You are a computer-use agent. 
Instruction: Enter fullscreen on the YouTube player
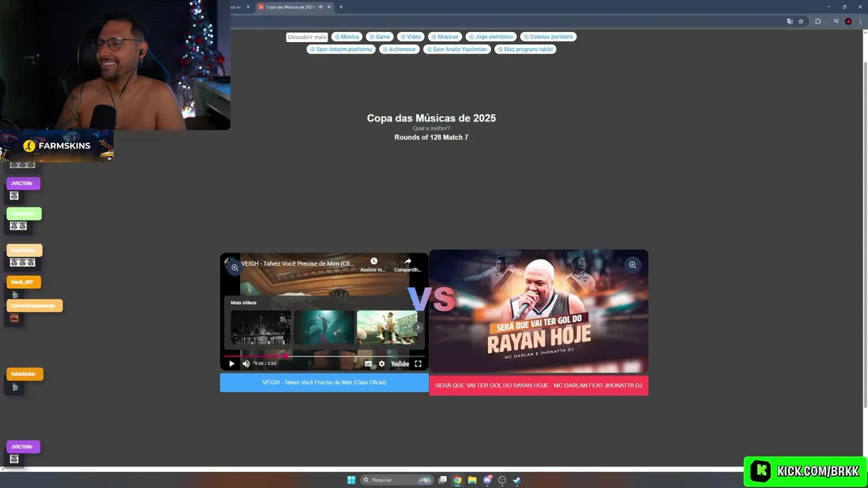pyautogui.click(x=418, y=364)
